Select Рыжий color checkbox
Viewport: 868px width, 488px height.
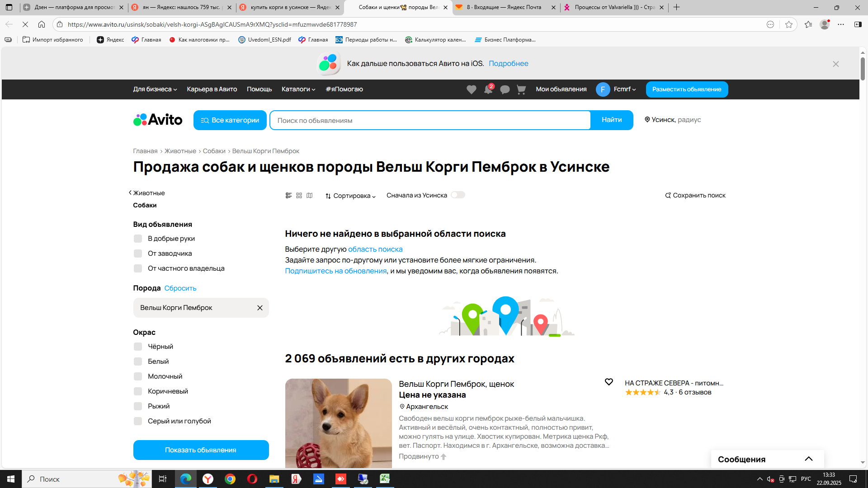(x=138, y=406)
